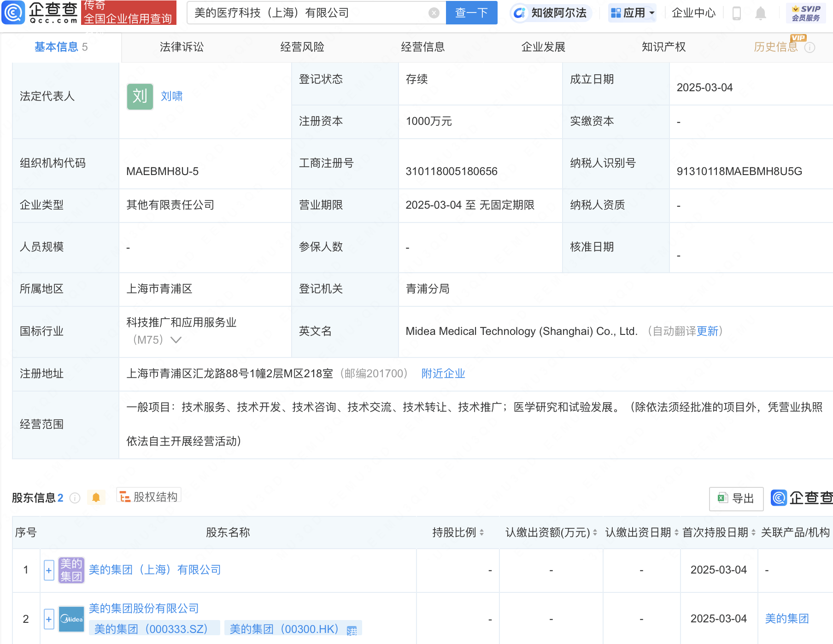
Task: Switch to the 经营信息 tab
Action: (422, 47)
